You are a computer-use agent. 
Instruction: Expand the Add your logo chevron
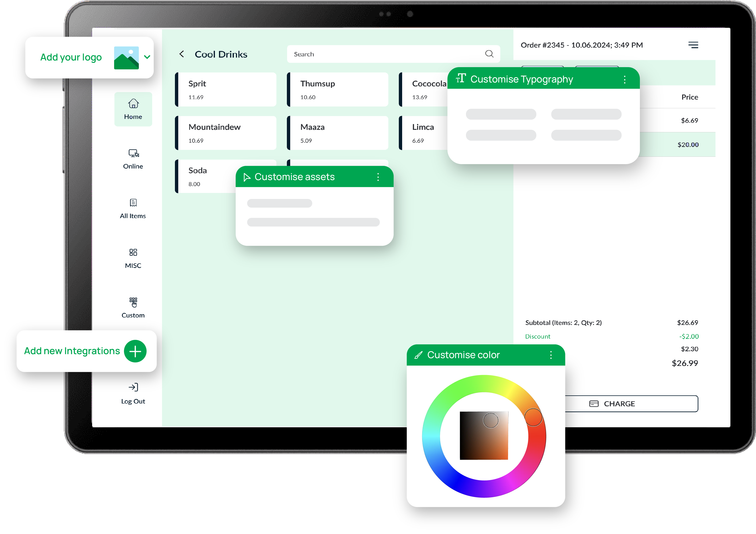pos(147,57)
